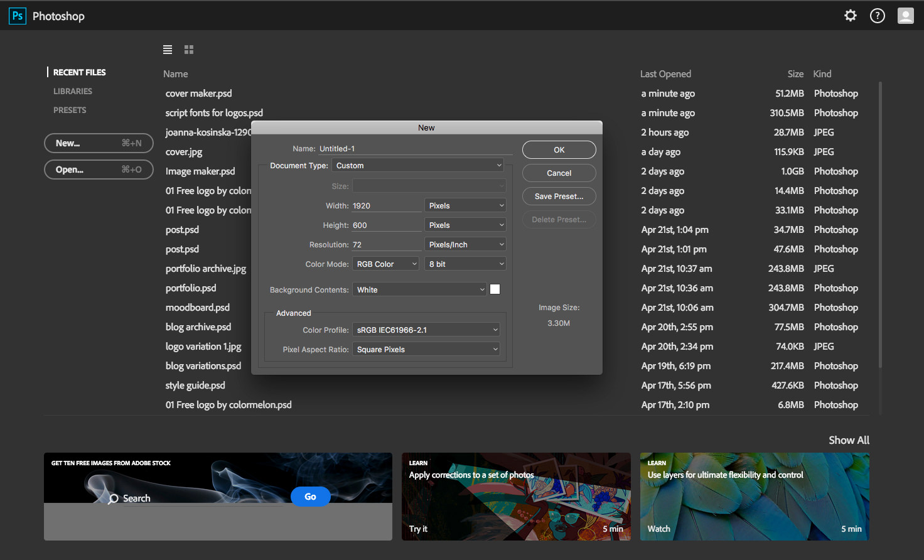Image resolution: width=924 pixels, height=560 pixels.
Task: Click the Save Preset button
Action: pos(559,197)
